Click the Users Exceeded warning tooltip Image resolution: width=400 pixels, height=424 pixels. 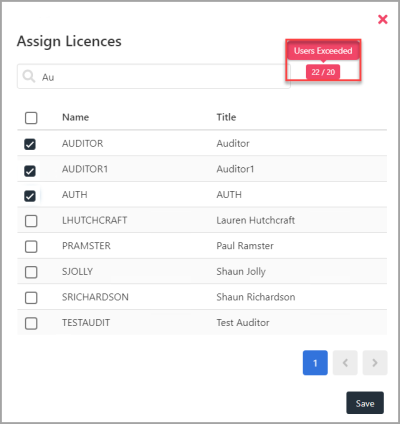coord(323,51)
